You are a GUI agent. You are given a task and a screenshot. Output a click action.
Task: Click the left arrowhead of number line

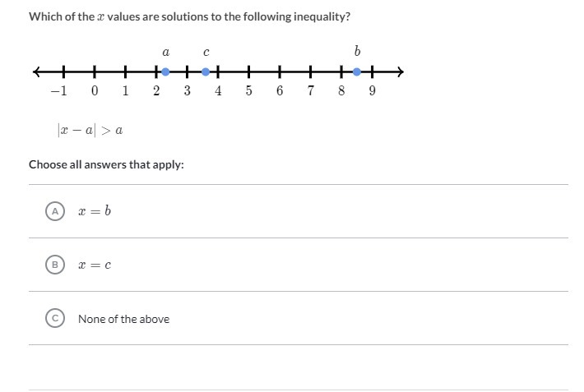point(36,71)
